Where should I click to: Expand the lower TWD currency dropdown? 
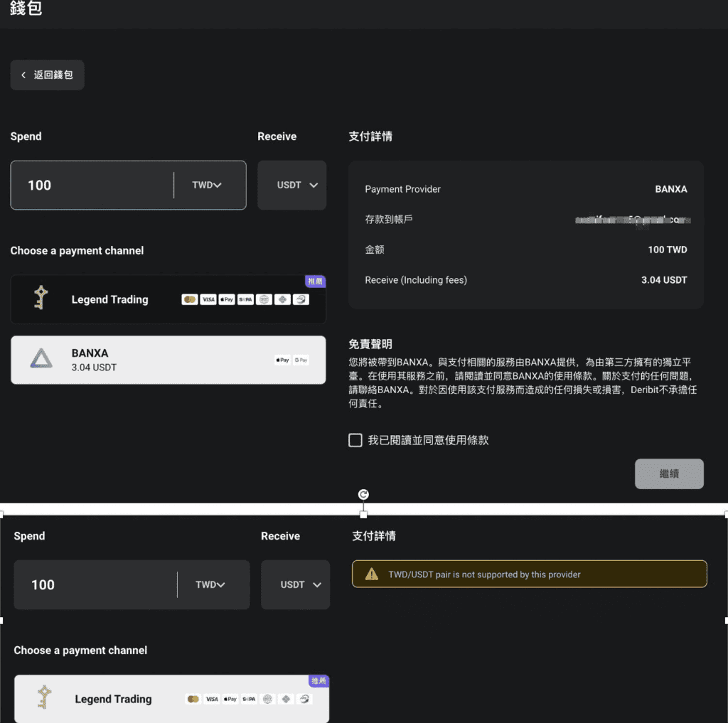(210, 584)
